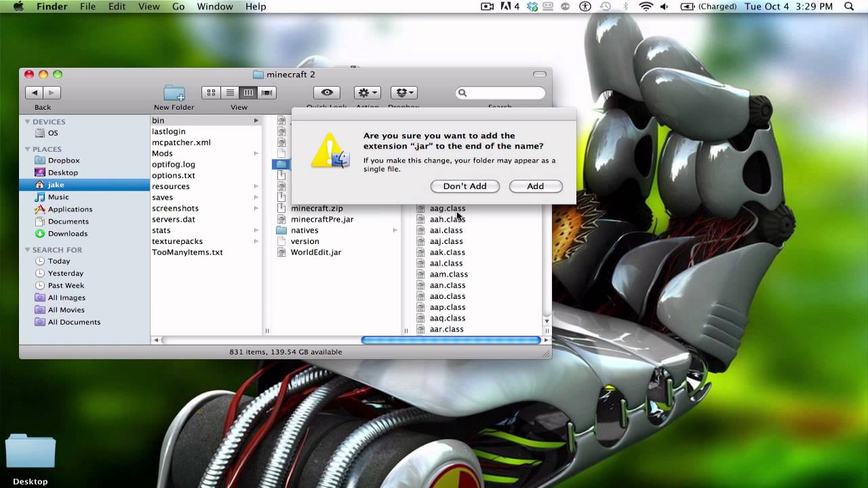Click the Forward arrow in Finder toolbar
Screen dimensions: 868x488
coord(52,93)
